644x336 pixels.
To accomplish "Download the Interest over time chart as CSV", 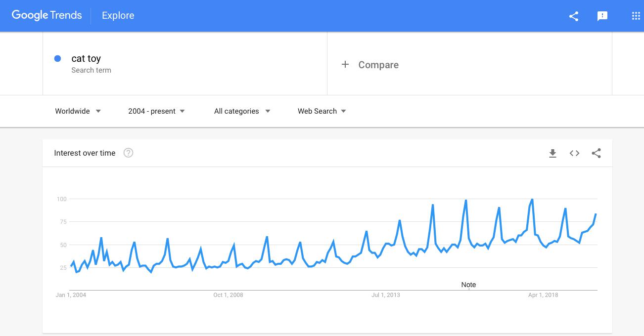I will click(x=553, y=153).
